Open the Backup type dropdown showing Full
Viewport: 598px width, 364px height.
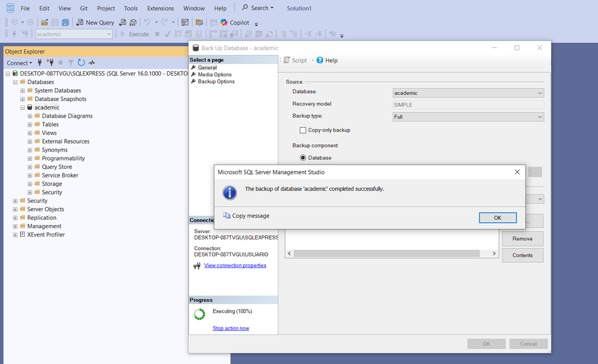[468, 117]
